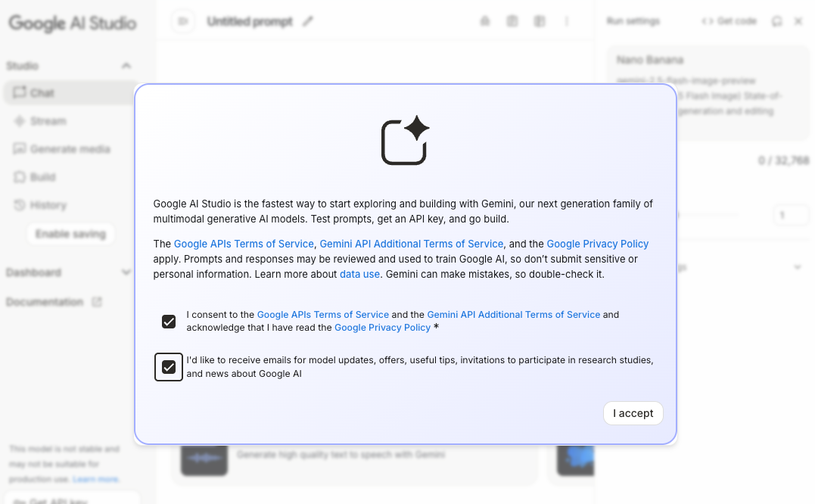Click the number field showing 1 in Run settings

(x=791, y=216)
